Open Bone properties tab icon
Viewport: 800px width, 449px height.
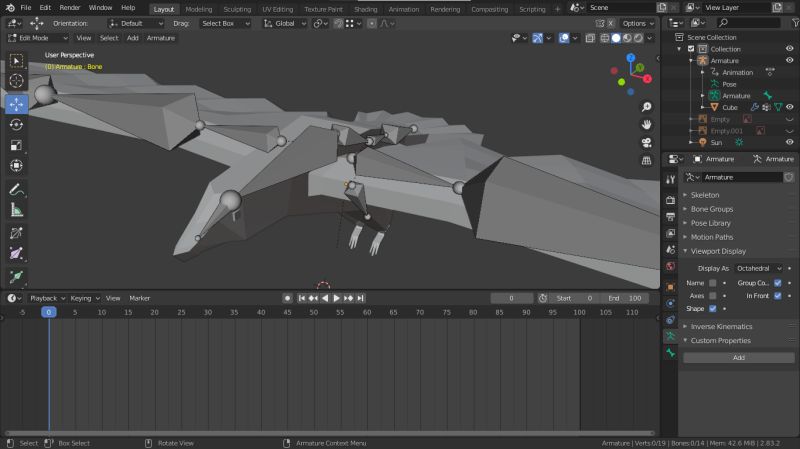pyautogui.click(x=670, y=353)
